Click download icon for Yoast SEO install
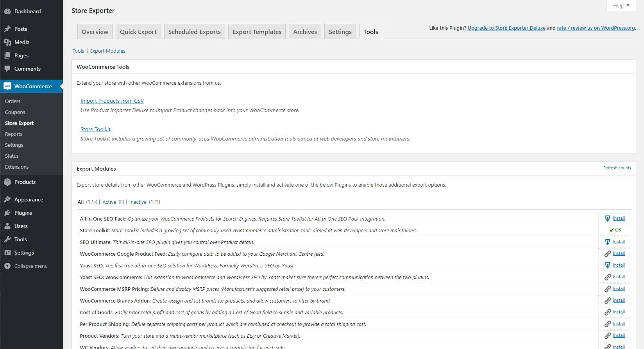 pyautogui.click(x=607, y=265)
